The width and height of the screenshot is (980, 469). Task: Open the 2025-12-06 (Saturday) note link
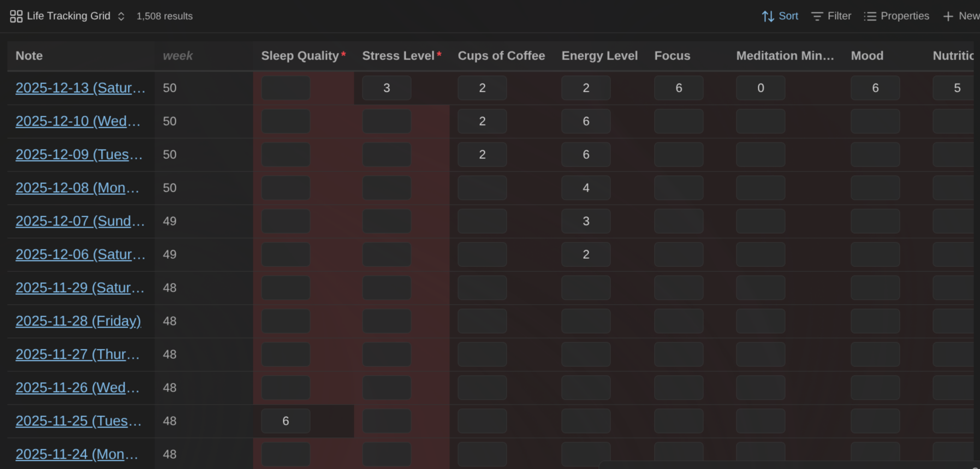(80, 254)
